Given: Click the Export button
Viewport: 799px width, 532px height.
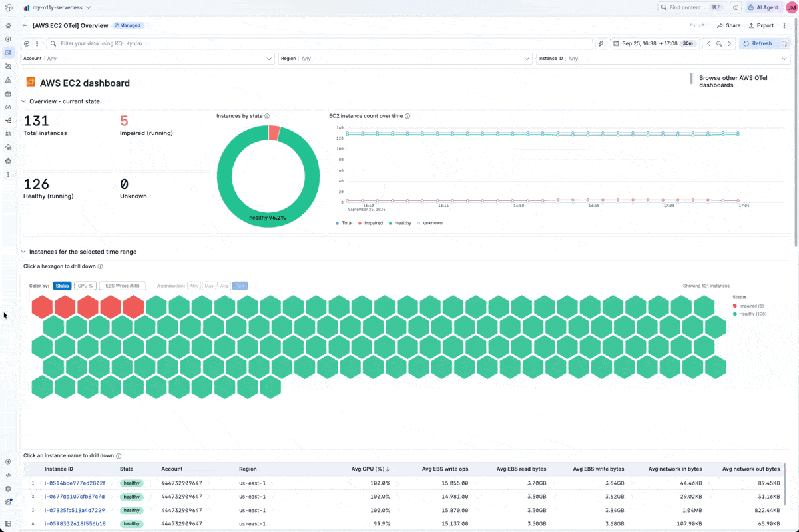Looking at the screenshot, I should tap(761, 25).
